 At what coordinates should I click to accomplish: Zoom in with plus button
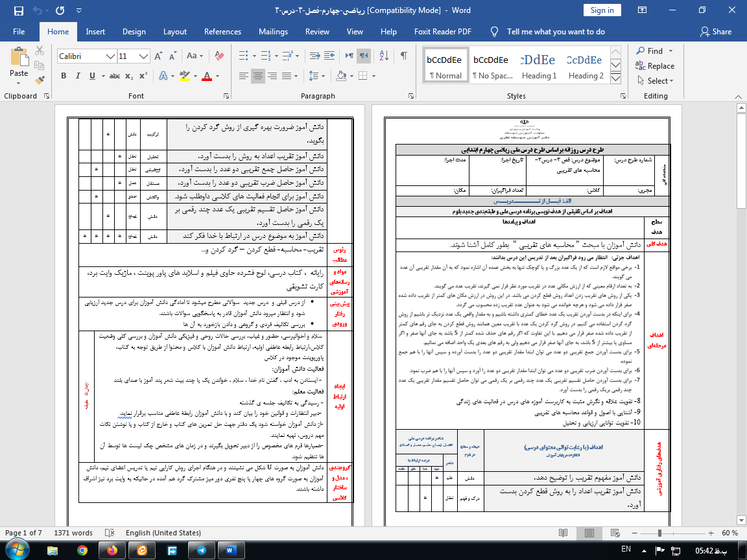click(711, 533)
